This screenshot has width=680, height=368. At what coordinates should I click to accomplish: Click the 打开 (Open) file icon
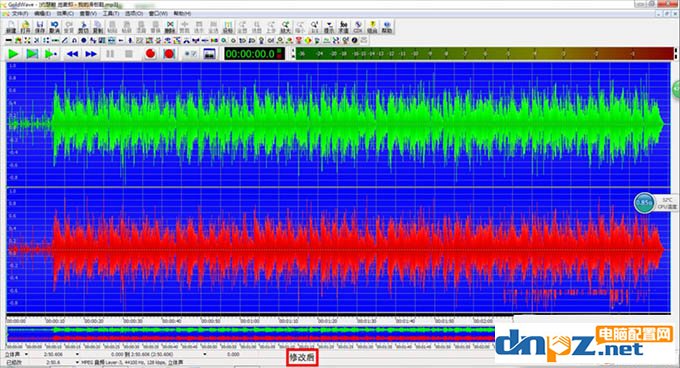[25, 27]
